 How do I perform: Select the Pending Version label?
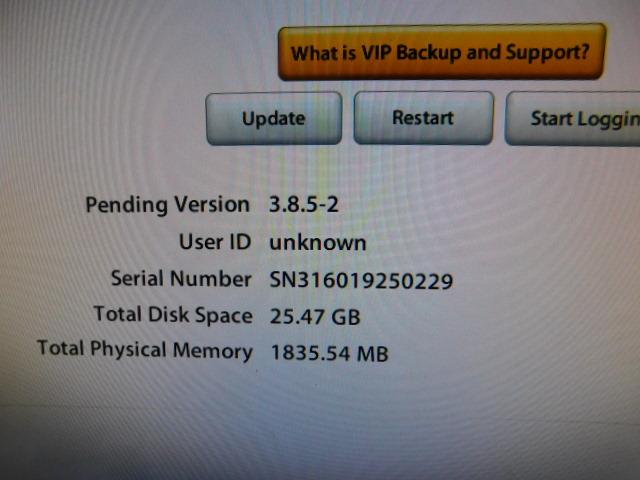pos(167,204)
